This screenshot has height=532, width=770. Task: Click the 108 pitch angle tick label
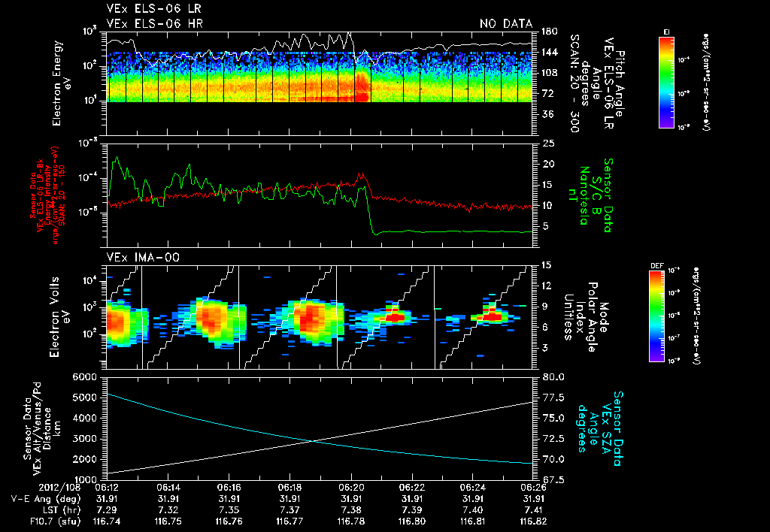click(549, 73)
